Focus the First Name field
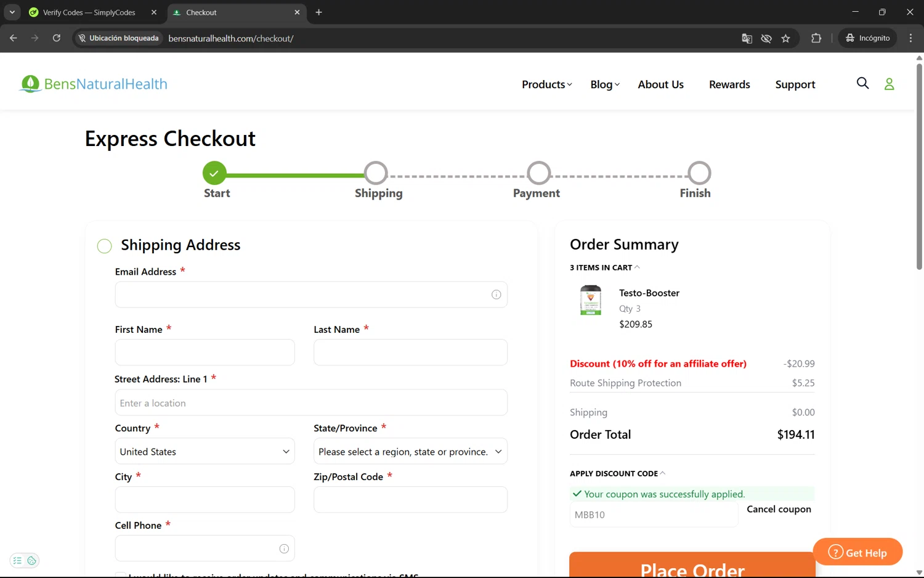 click(x=205, y=352)
